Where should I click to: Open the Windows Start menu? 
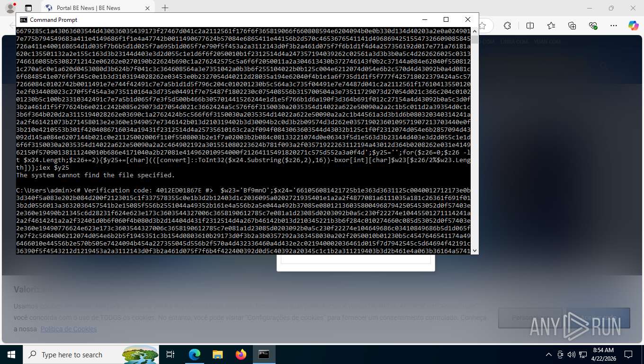(11, 355)
